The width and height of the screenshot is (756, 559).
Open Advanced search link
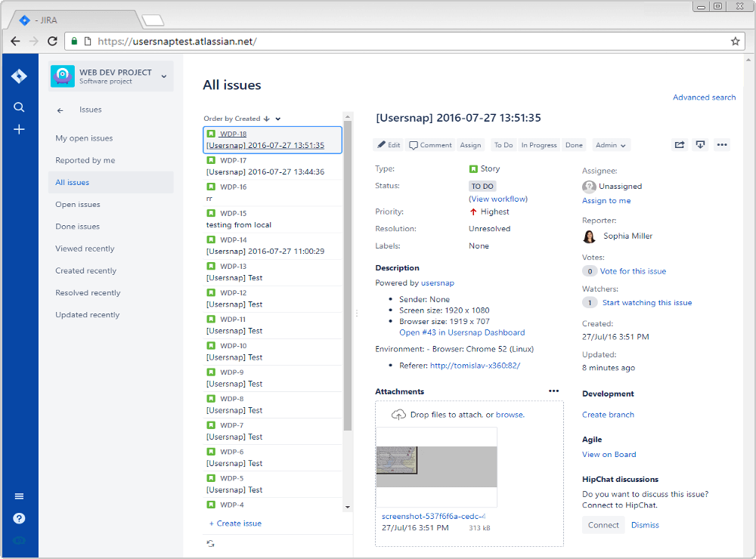(705, 97)
